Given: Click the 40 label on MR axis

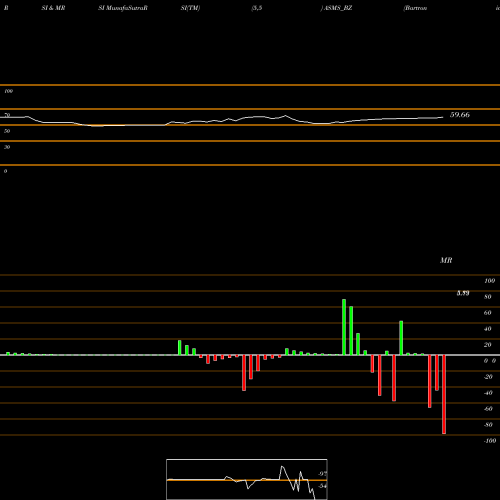Looking at the screenshot, I should coord(488,329).
